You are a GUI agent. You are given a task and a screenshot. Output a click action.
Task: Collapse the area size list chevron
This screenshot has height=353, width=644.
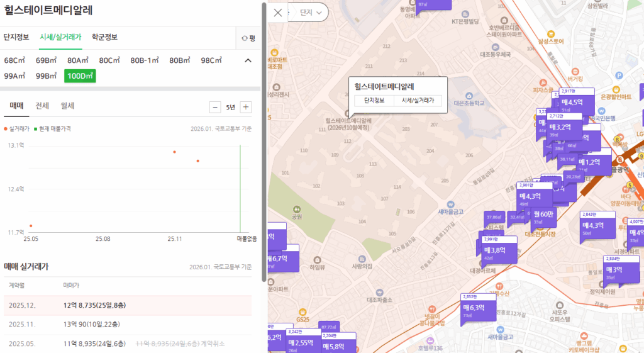coord(248,60)
